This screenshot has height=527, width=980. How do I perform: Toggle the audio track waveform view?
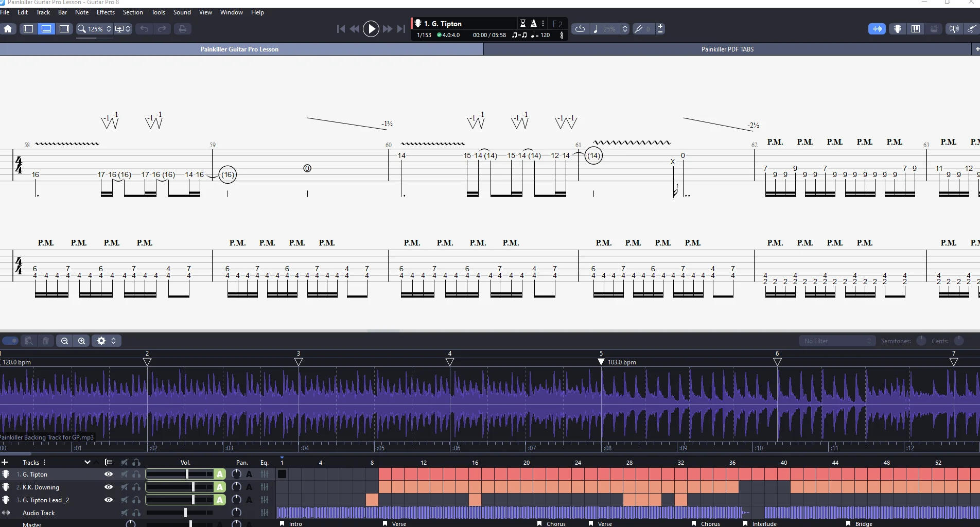point(877,29)
